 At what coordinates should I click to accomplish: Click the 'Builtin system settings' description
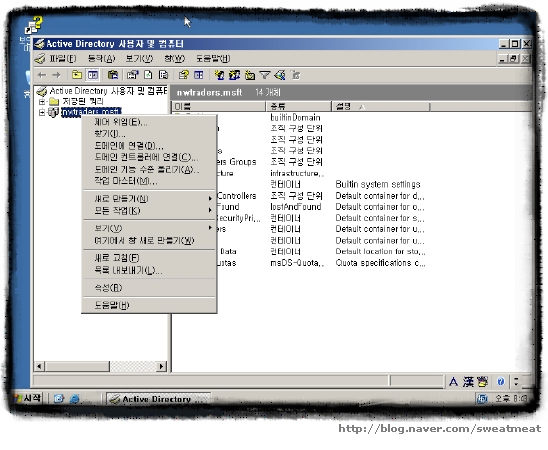378,184
